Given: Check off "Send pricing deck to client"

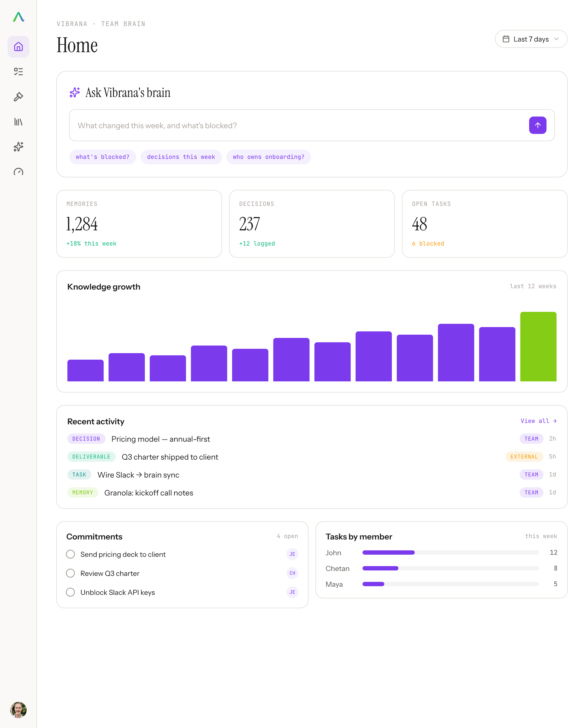Looking at the screenshot, I should tap(70, 554).
